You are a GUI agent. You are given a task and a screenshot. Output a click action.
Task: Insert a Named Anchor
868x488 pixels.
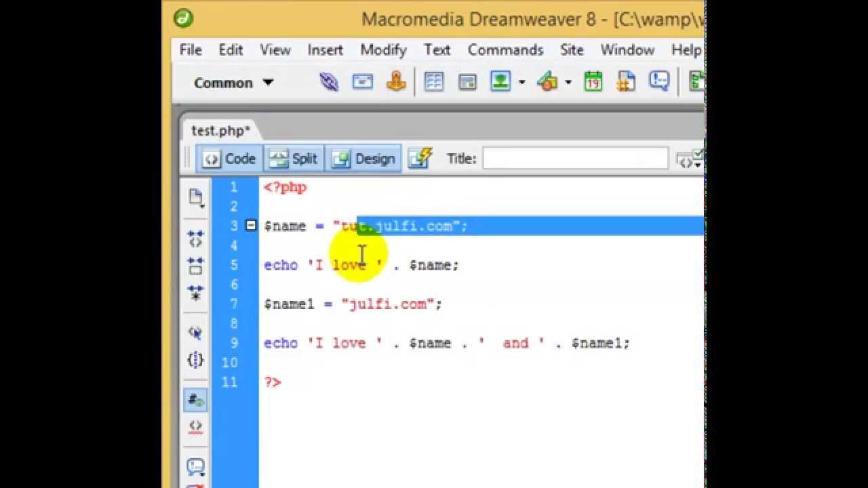tap(396, 82)
